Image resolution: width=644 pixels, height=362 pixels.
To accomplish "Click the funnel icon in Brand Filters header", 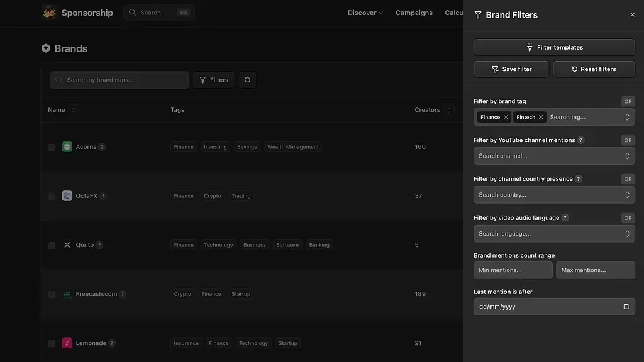I will pos(478,15).
